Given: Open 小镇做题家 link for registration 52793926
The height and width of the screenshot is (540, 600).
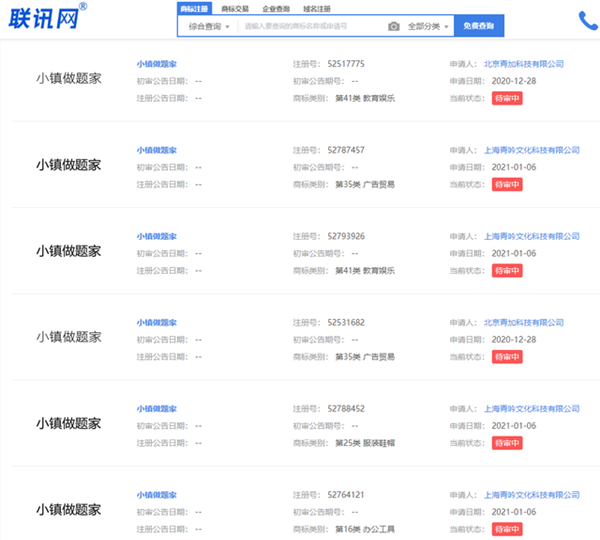Looking at the screenshot, I should click(x=157, y=236).
